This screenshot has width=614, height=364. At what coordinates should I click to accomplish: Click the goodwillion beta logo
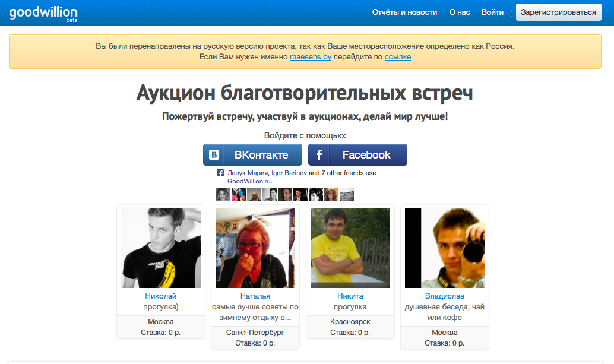[x=43, y=14]
